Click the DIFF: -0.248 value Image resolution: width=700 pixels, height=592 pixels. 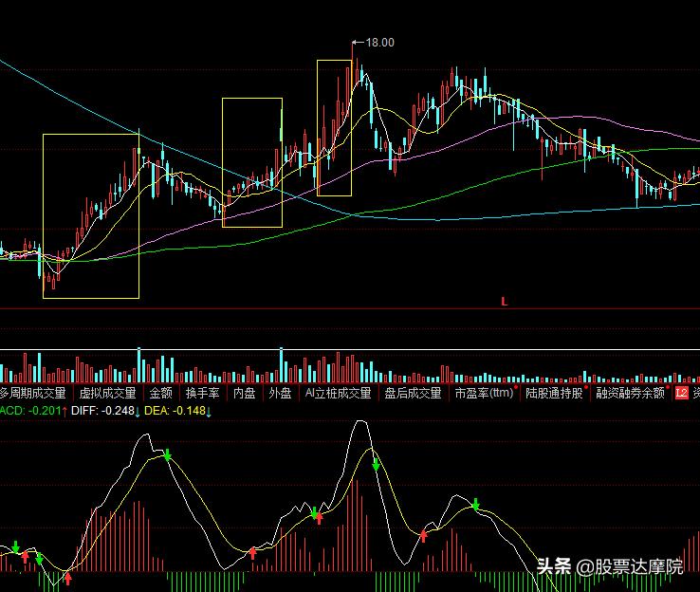click(x=102, y=411)
